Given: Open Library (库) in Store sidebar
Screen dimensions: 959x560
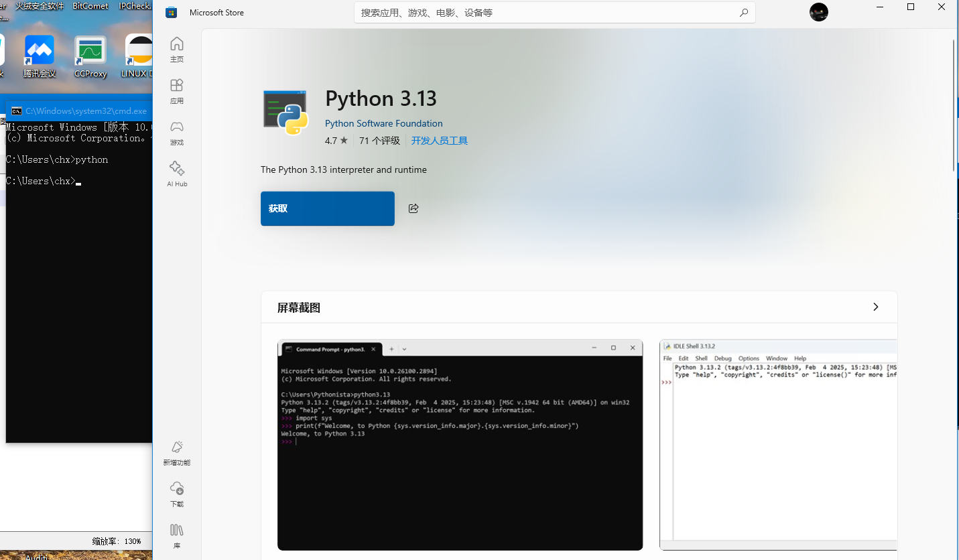Looking at the screenshot, I should tap(177, 537).
